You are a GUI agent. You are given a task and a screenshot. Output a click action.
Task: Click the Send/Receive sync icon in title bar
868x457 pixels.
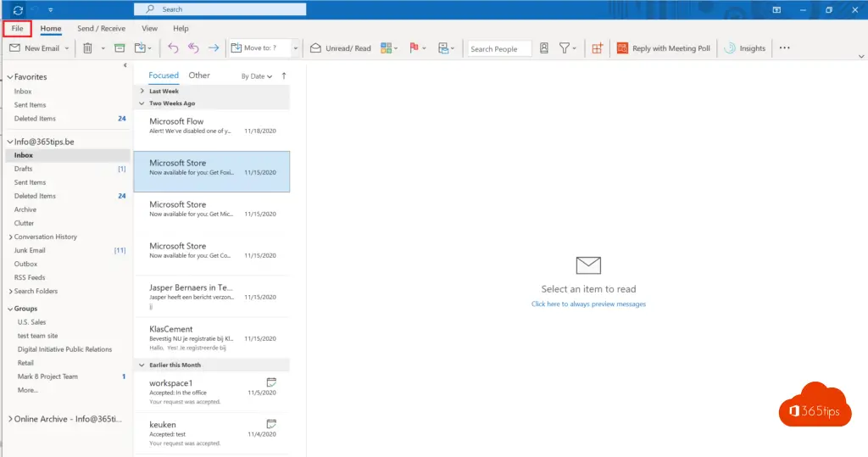(x=18, y=9)
